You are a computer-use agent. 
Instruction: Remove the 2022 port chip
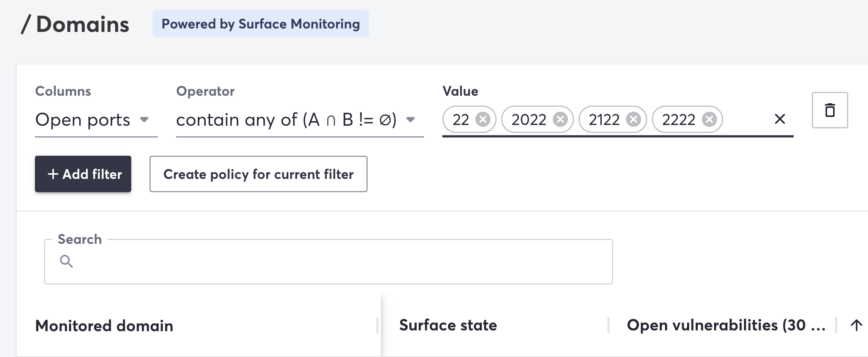tap(560, 120)
